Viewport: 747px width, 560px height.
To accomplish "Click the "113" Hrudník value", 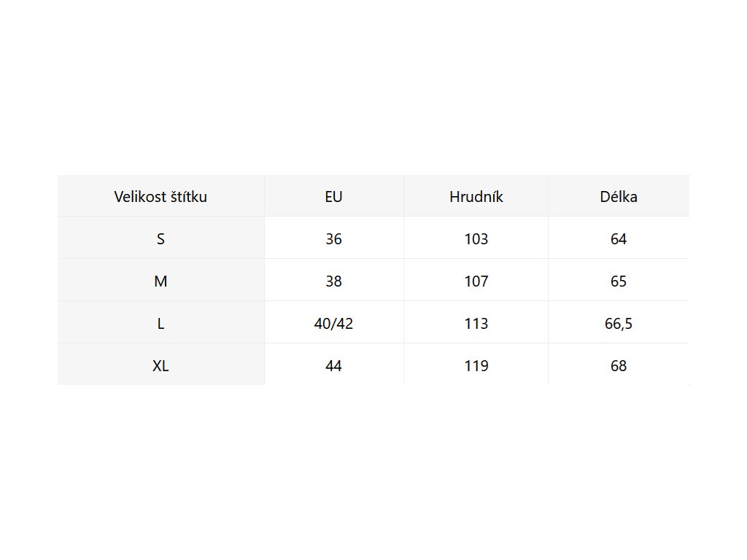I will pyautogui.click(x=476, y=324).
